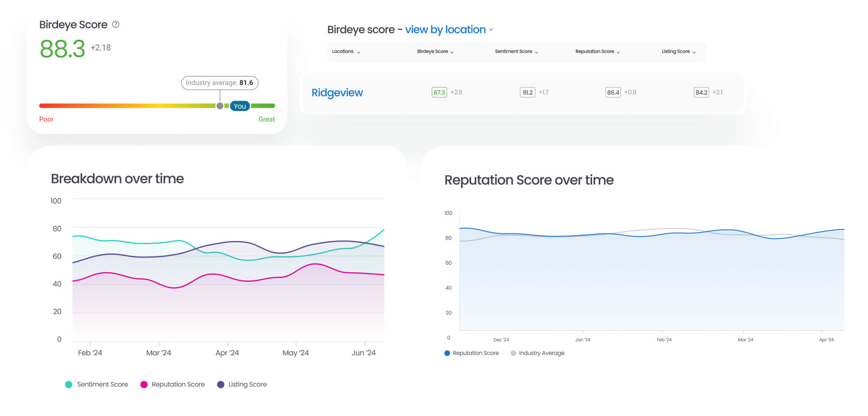This screenshot has width=868, height=416.
Task: Click the You marker on the score gauge
Action: (240, 106)
